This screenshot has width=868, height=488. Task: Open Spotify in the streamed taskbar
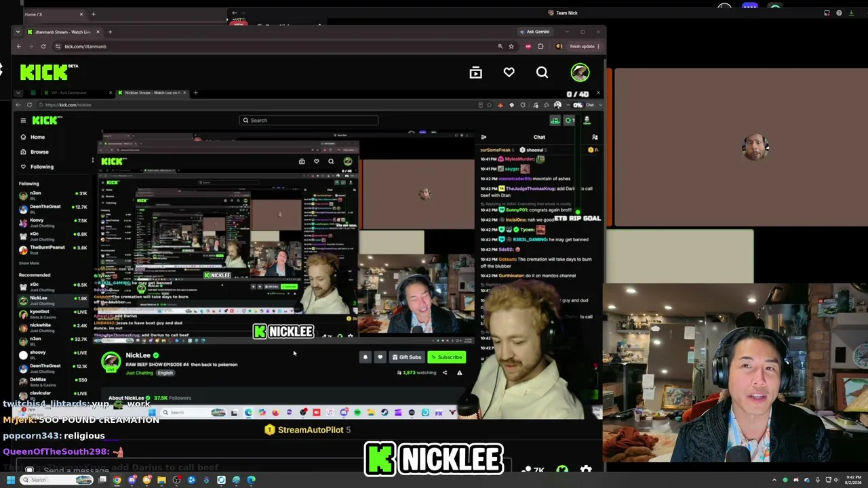tap(357, 412)
